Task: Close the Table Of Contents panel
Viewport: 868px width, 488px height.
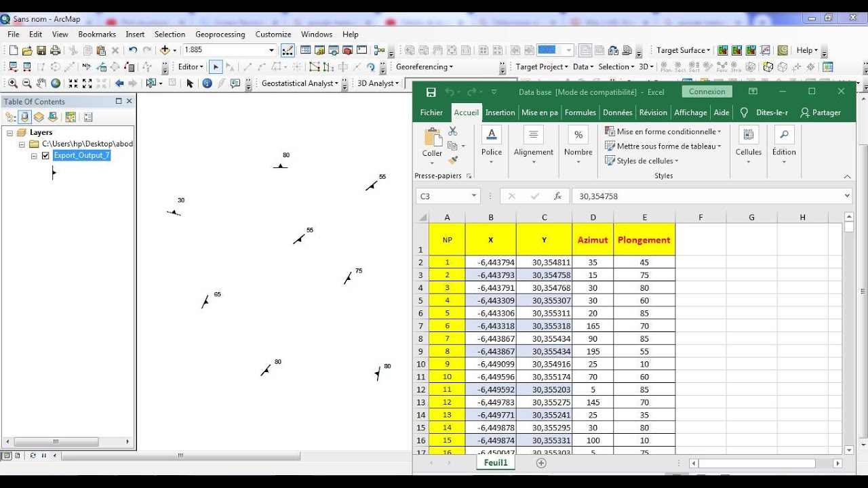Action: (129, 101)
